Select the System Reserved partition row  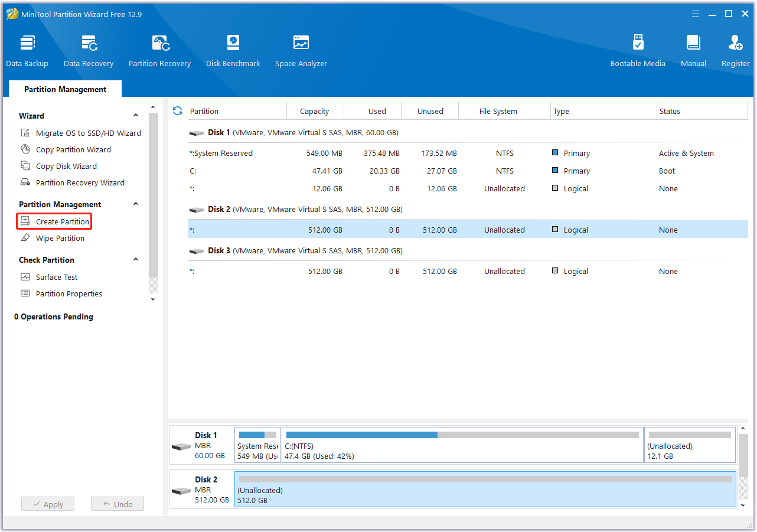point(468,153)
